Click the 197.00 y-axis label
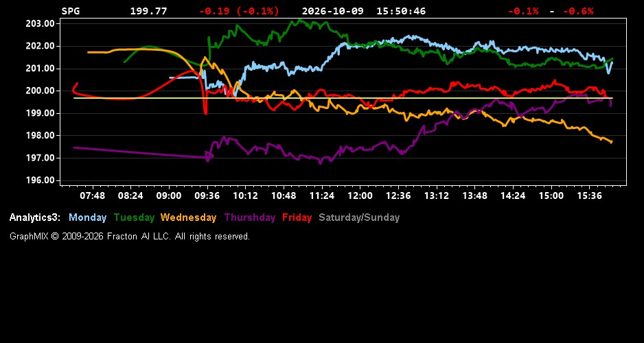Screen dimensions: 644x343 point(41,158)
